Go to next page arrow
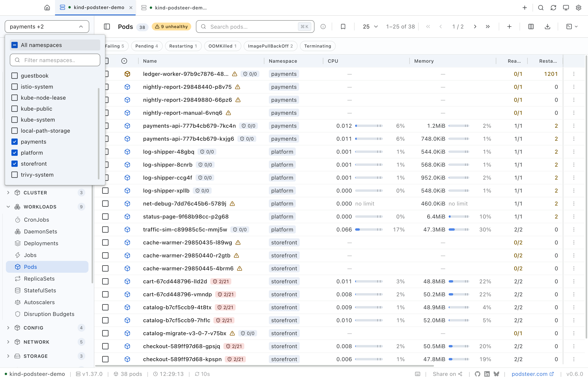The width and height of the screenshot is (588, 380). pos(475,27)
